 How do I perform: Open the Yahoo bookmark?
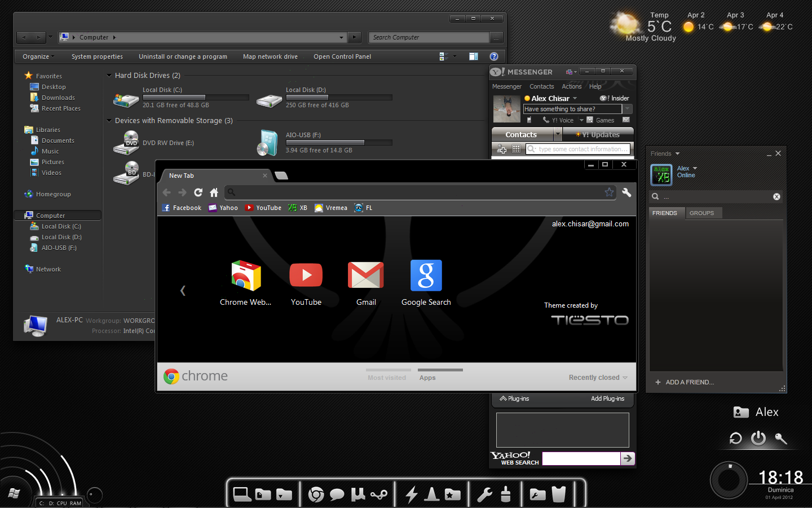(223, 208)
